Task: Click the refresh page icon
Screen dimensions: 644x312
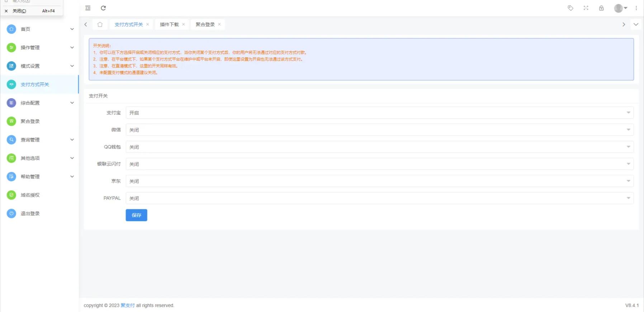Action: pyautogui.click(x=103, y=8)
